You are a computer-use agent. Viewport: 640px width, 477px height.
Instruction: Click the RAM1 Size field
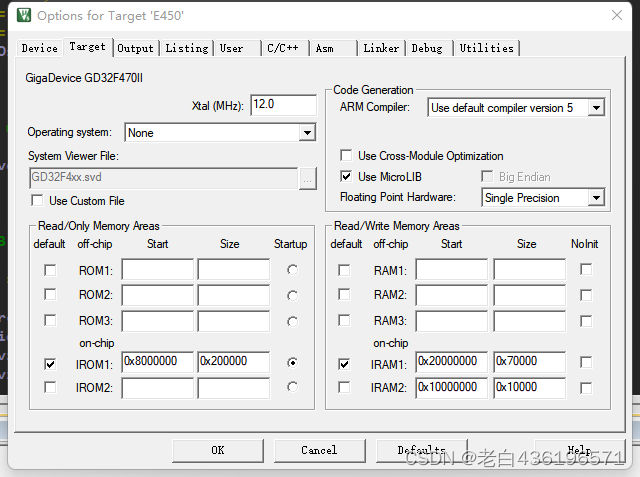529,269
